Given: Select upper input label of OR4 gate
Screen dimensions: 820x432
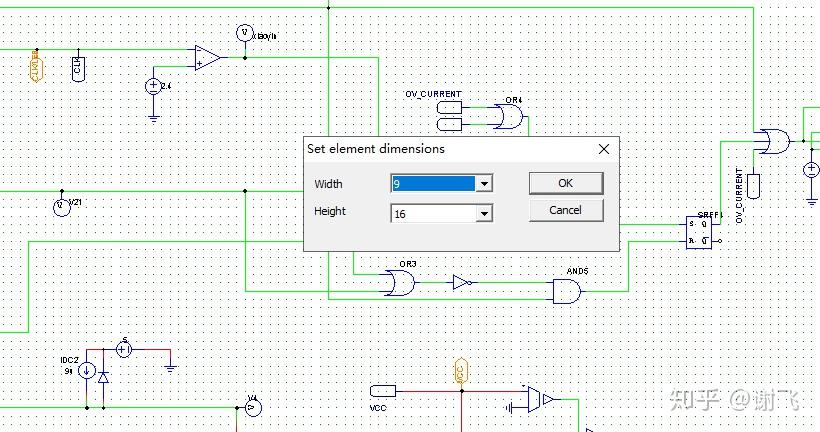Looking at the screenshot, I should [x=449, y=108].
